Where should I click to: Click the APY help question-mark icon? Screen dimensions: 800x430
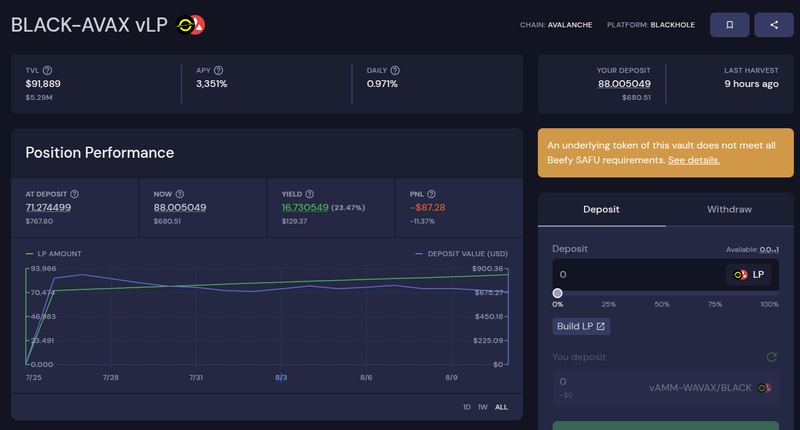pyautogui.click(x=218, y=70)
